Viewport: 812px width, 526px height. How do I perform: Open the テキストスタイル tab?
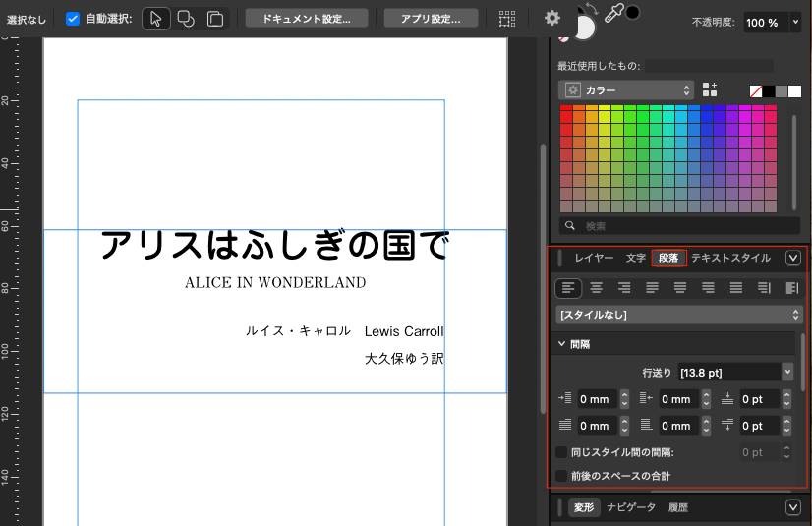pos(730,258)
